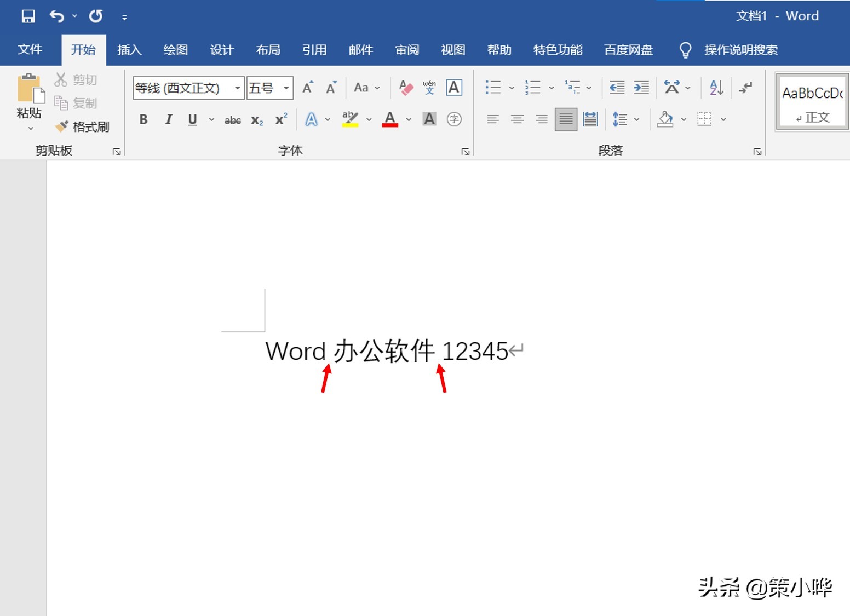
Task: Click the center alignment icon
Action: 517,119
